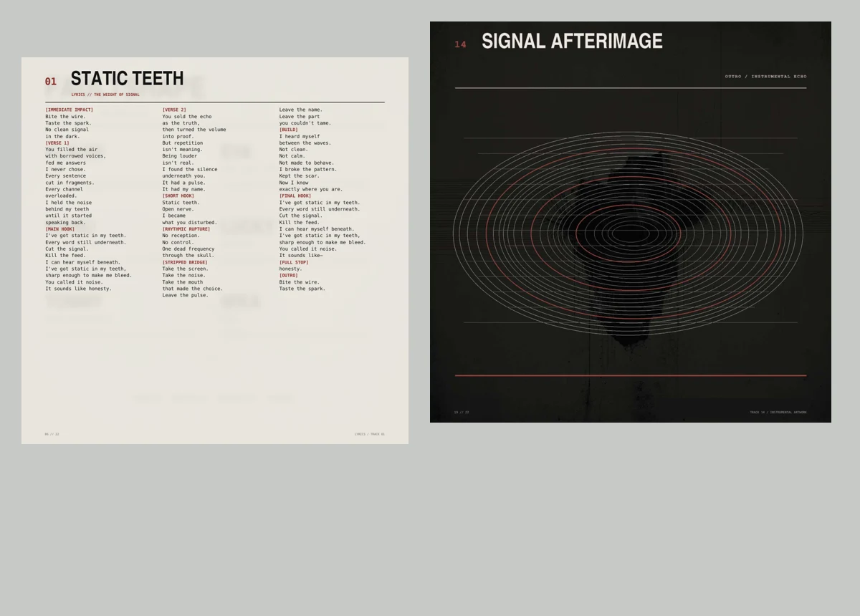Click the line 'One dead frequency'
Screen dimensions: 860x616
188,249
